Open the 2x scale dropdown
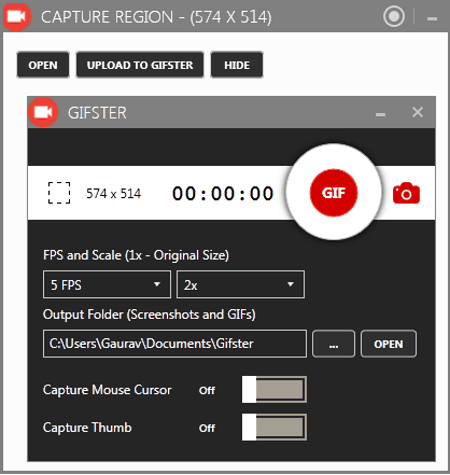The height and width of the screenshot is (475, 450). click(240, 284)
